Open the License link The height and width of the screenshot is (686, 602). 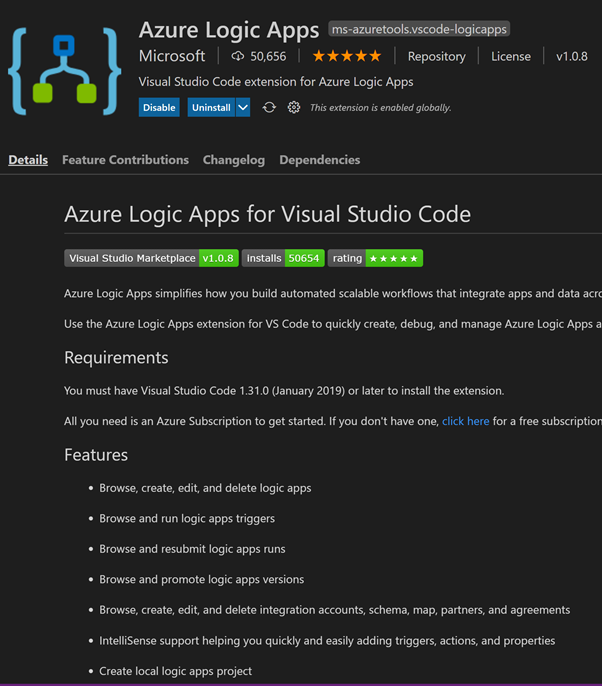pos(511,56)
